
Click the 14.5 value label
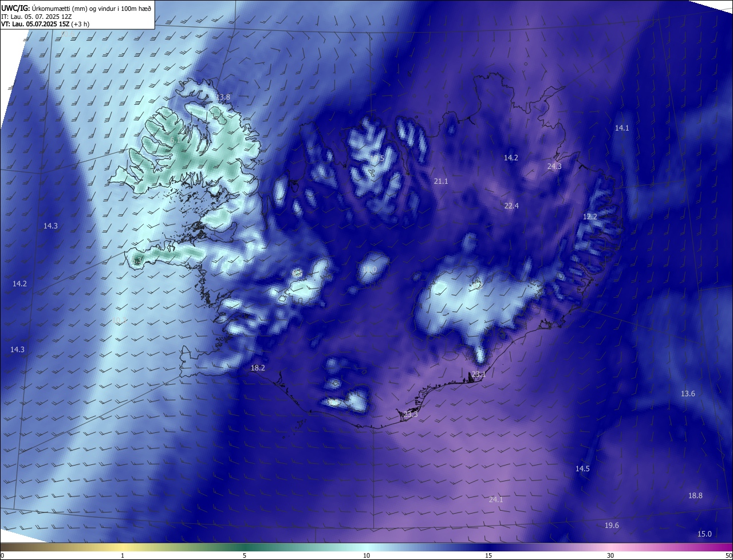click(582, 469)
